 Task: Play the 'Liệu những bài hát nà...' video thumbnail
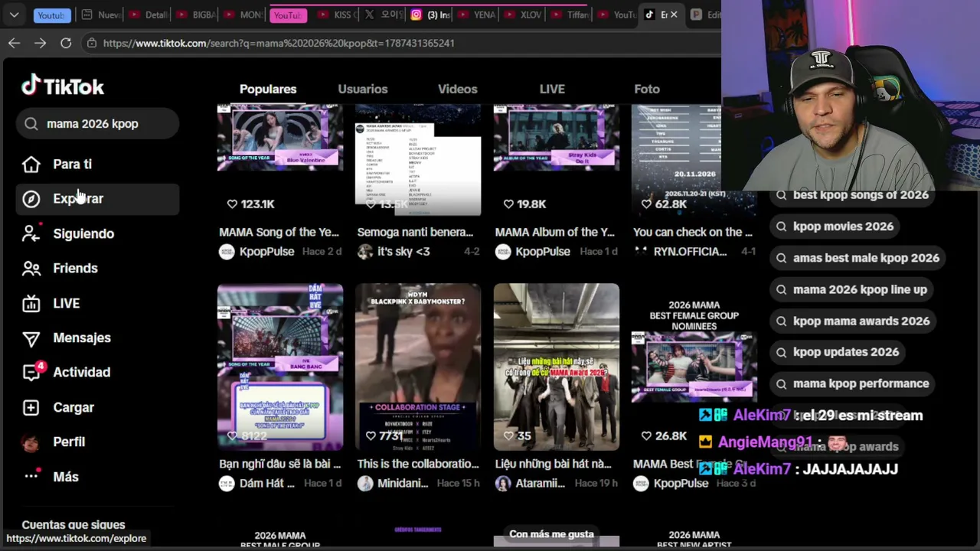click(557, 367)
